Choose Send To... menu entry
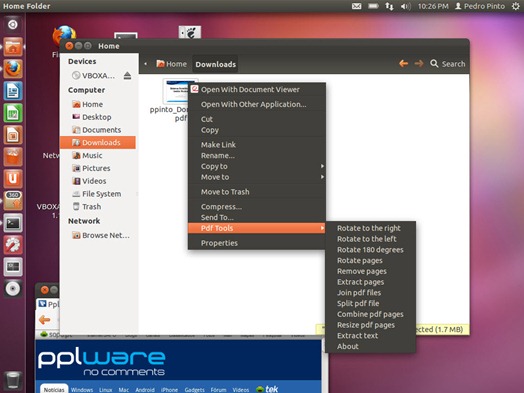The width and height of the screenshot is (524, 393). (x=257, y=217)
